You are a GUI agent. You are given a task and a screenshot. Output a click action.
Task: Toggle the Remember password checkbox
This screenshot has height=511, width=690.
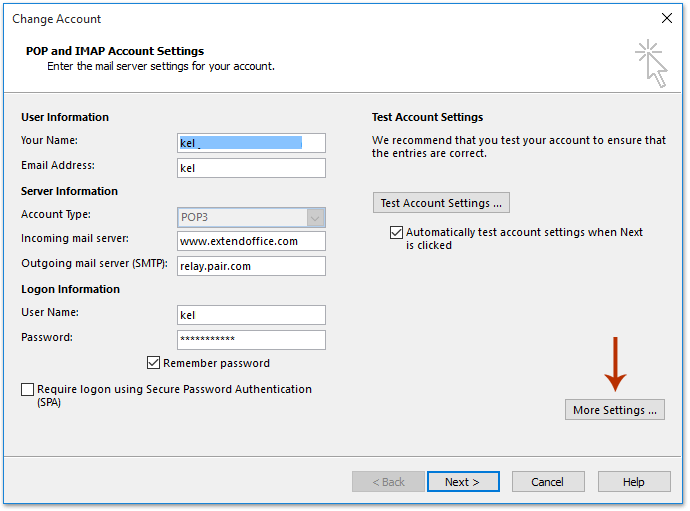(x=153, y=363)
